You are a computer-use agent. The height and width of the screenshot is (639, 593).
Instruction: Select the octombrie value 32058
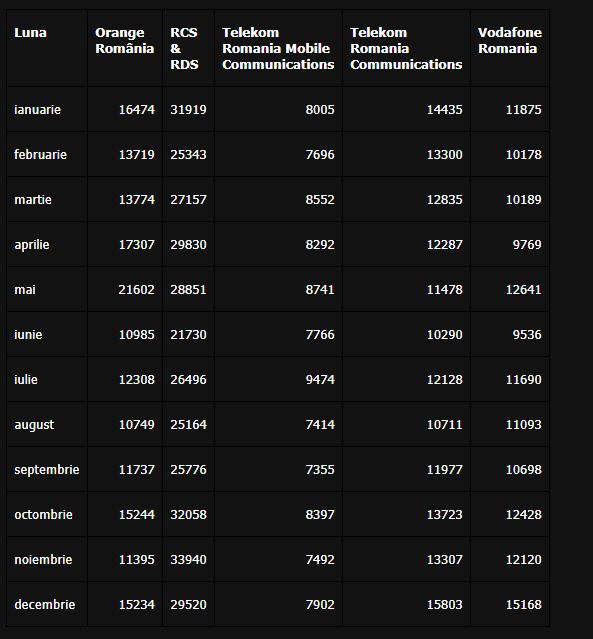click(188, 514)
